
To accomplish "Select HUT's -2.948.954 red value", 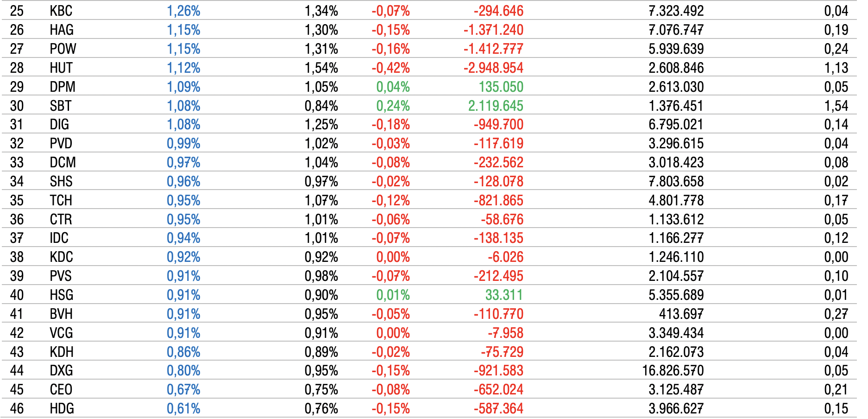I will (493, 68).
